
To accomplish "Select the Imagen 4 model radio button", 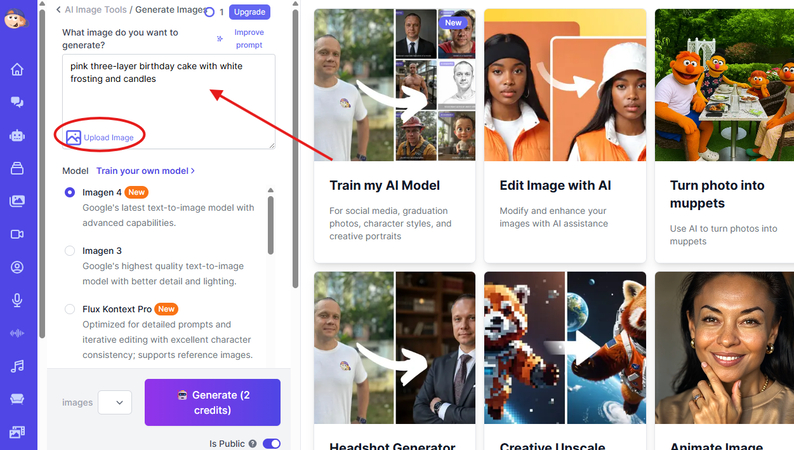I will 70,192.
